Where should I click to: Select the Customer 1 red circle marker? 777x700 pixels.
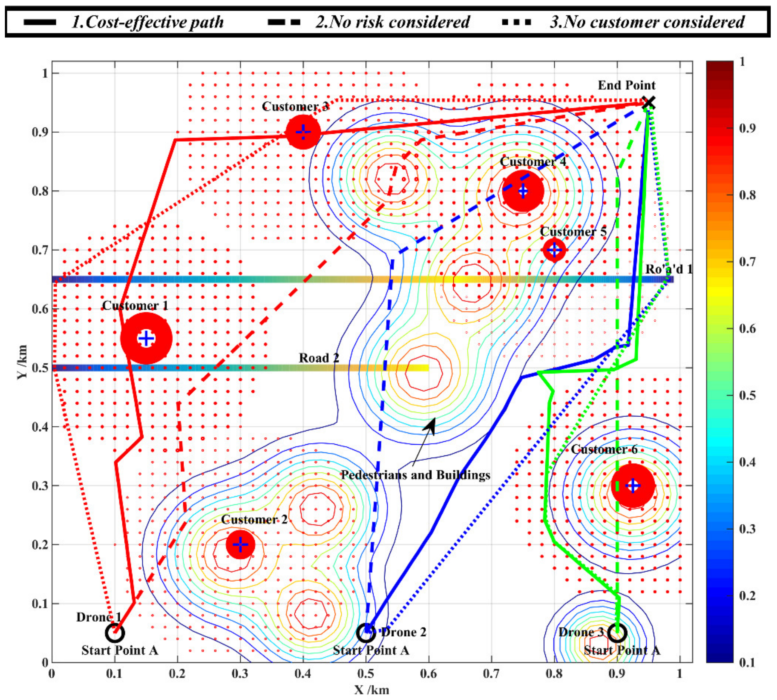(x=146, y=339)
